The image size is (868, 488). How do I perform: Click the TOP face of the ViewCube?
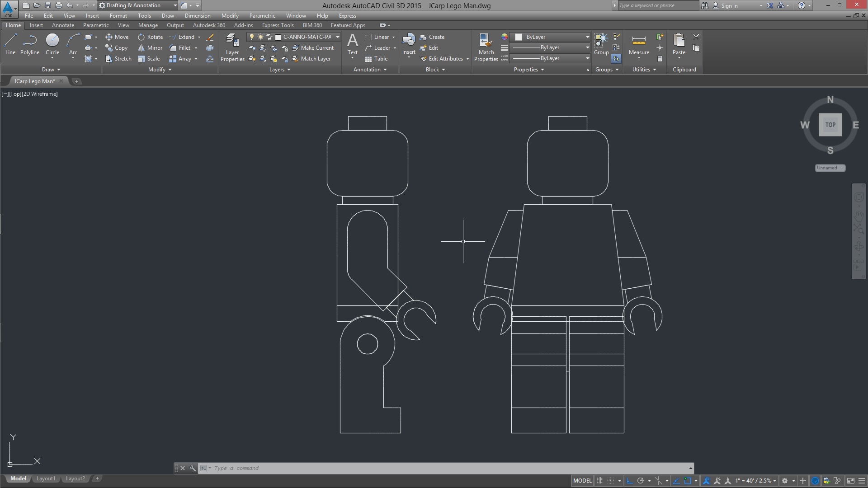click(x=830, y=125)
